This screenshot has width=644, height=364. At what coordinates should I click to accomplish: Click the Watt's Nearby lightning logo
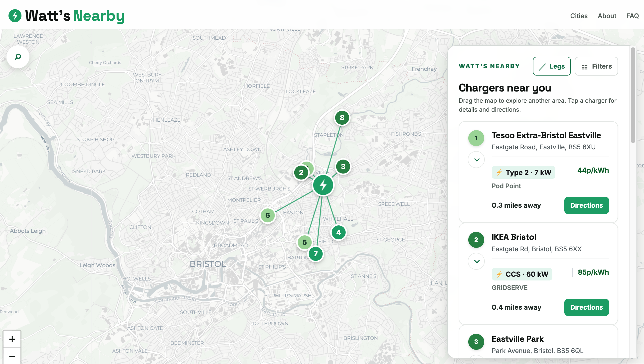click(x=15, y=16)
